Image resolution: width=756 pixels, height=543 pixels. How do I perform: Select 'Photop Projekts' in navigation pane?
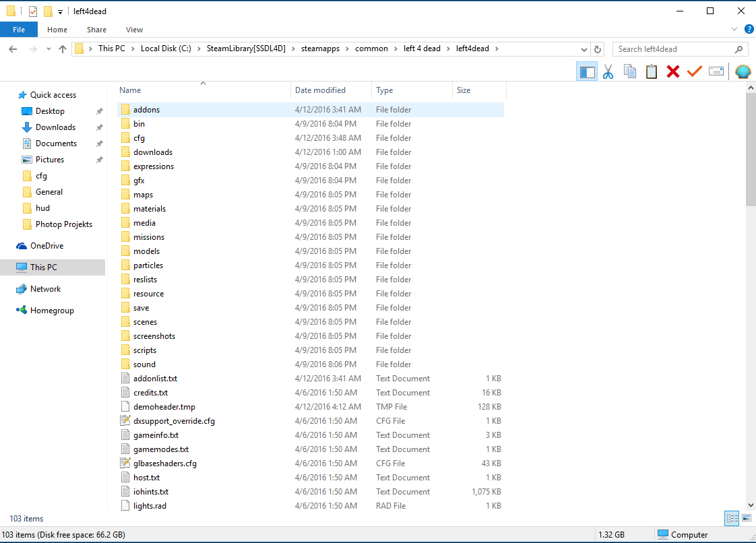(63, 224)
